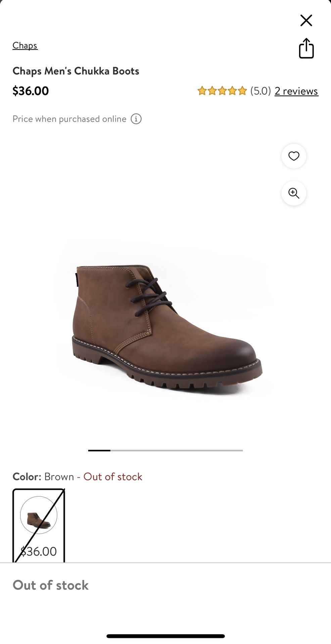Zoom the product photo with magnifier icon
The height and width of the screenshot is (644, 331).
[294, 193]
